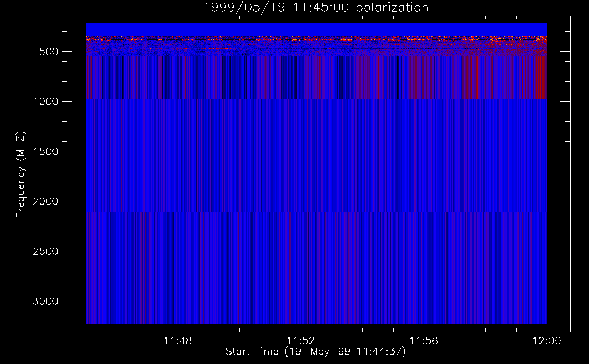This screenshot has width=589, height=364.
Task: Click the 'Start Time (19-May-99 11:44:37)' label
Action: tap(316, 352)
